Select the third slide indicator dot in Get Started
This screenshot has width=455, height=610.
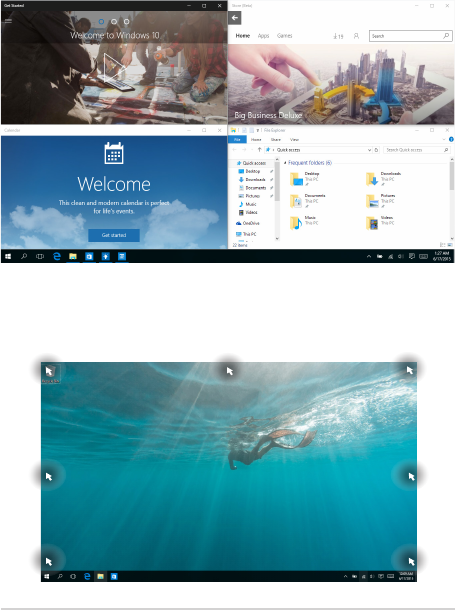126,22
